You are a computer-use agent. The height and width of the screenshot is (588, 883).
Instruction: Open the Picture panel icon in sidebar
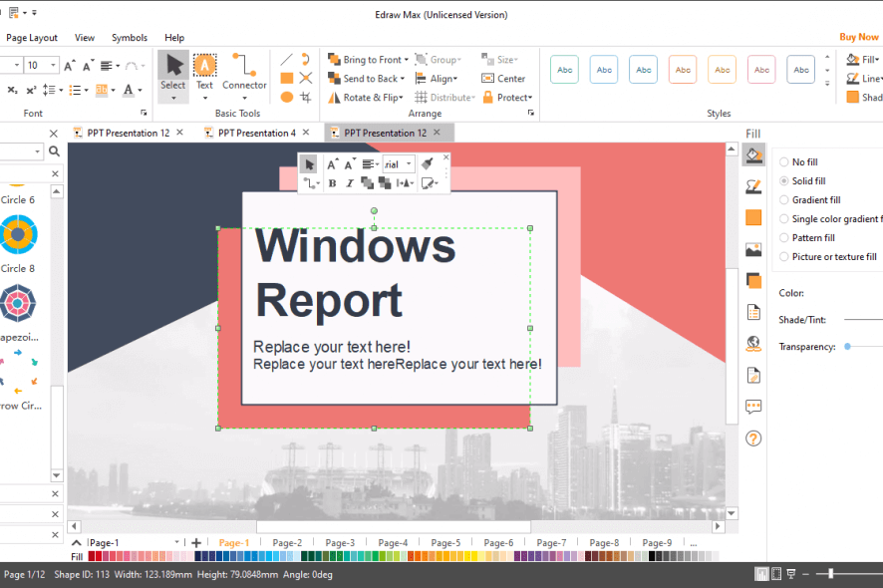click(x=753, y=249)
